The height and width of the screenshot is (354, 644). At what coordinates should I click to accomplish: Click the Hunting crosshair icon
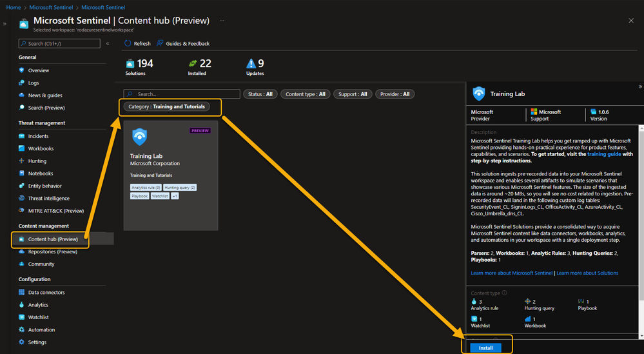(x=22, y=161)
